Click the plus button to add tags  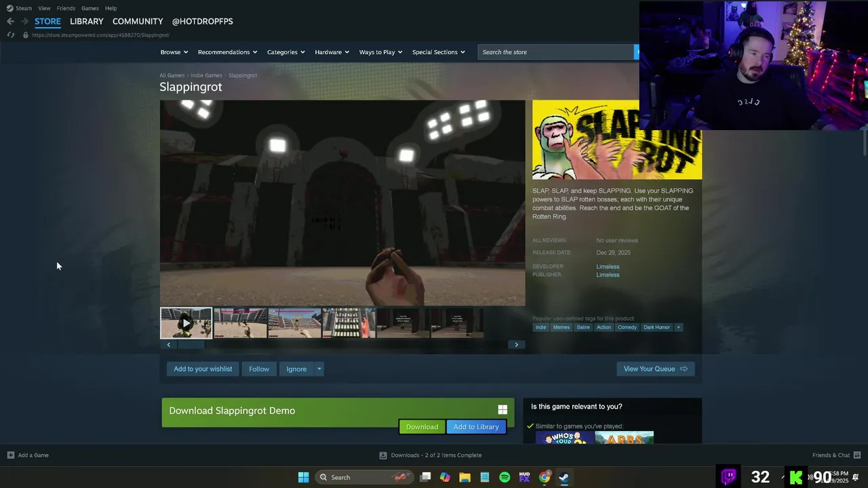[678, 327]
